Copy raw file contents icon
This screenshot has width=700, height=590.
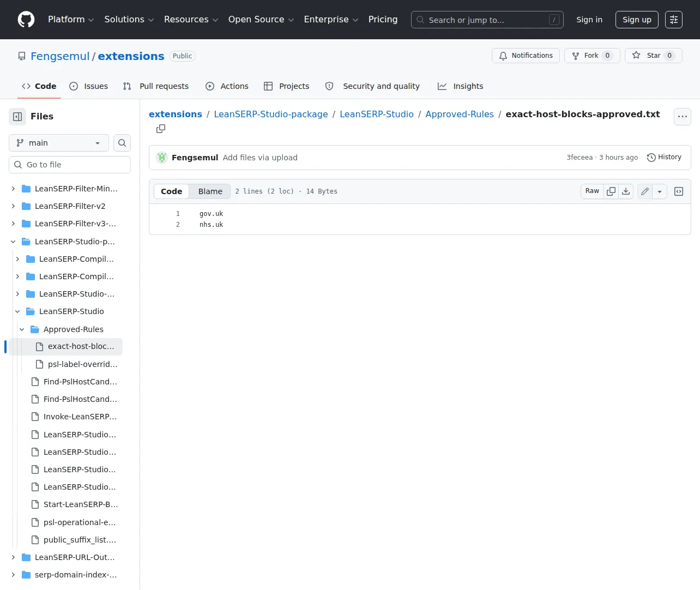click(611, 191)
